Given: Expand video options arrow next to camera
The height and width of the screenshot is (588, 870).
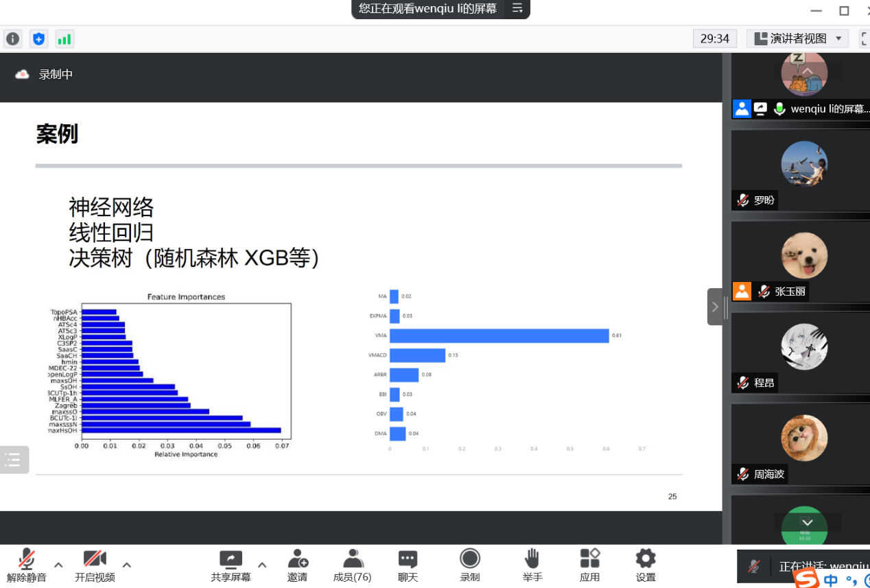Looking at the screenshot, I should (x=127, y=565).
